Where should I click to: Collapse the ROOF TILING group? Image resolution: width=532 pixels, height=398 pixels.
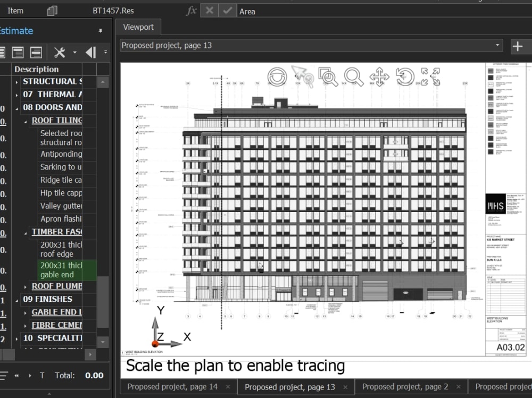coord(26,121)
